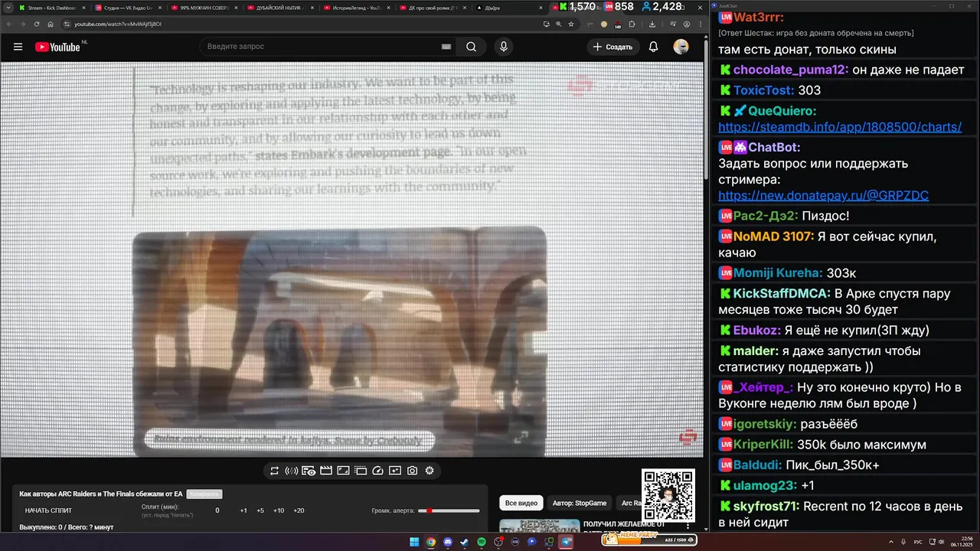Open the ПОЛУЧИЛ ЖЕЛАЕМОЕ video thumbnail

(x=540, y=526)
